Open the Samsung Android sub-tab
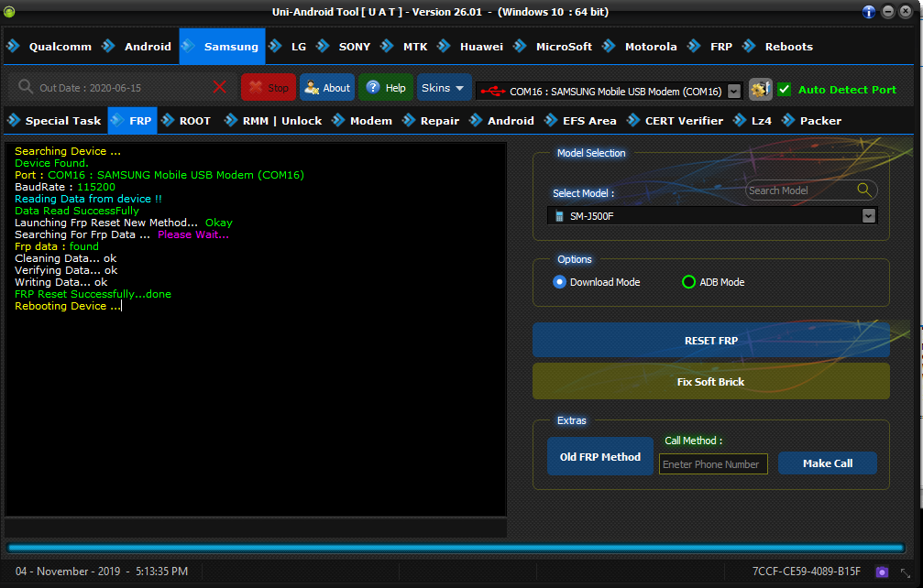This screenshot has height=588, width=923. pyautogui.click(x=502, y=121)
